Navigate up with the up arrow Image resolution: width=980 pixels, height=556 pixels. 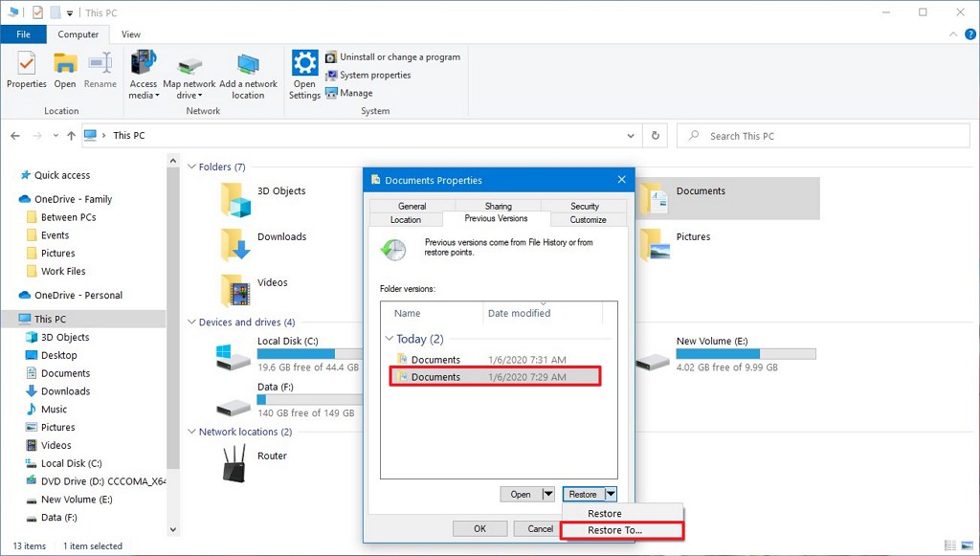point(72,136)
